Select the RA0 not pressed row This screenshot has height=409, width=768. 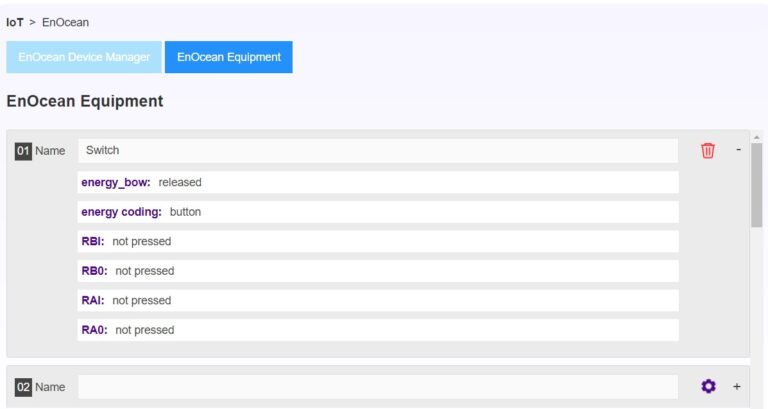pyautogui.click(x=378, y=330)
